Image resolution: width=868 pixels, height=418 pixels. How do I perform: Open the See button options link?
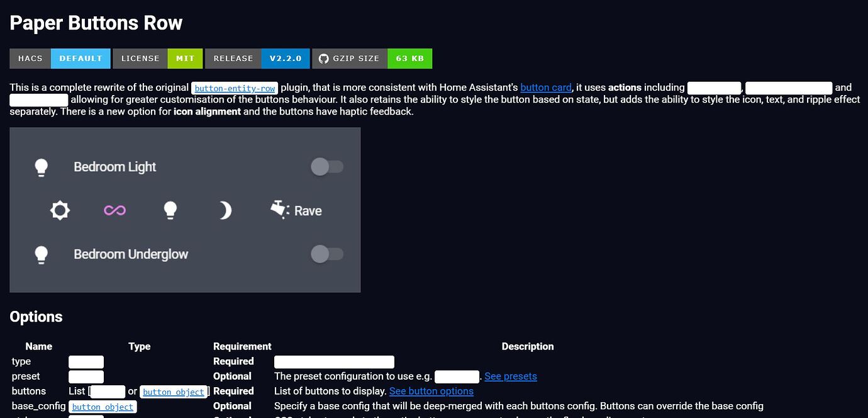click(x=431, y=390)
